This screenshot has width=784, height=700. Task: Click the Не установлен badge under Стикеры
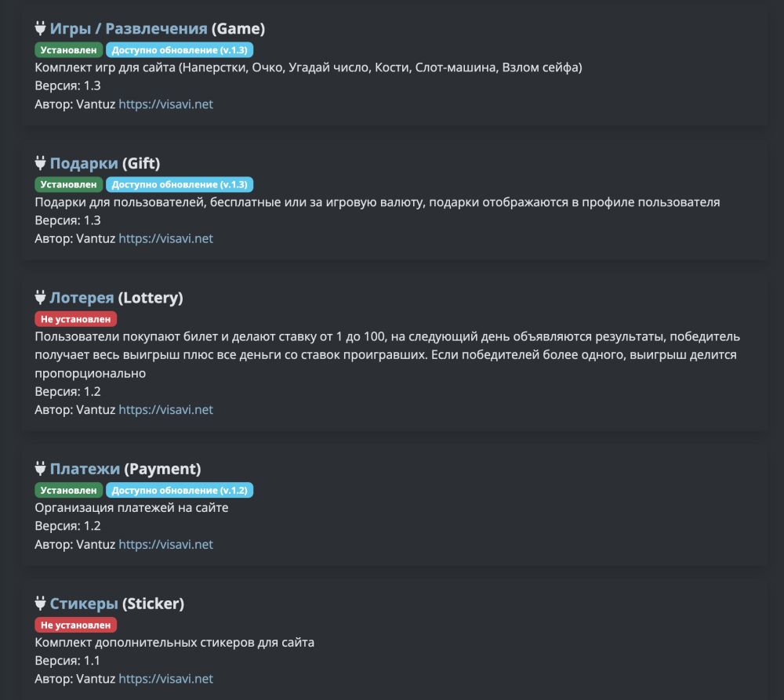pyautogui.click(x=75, y=625)
